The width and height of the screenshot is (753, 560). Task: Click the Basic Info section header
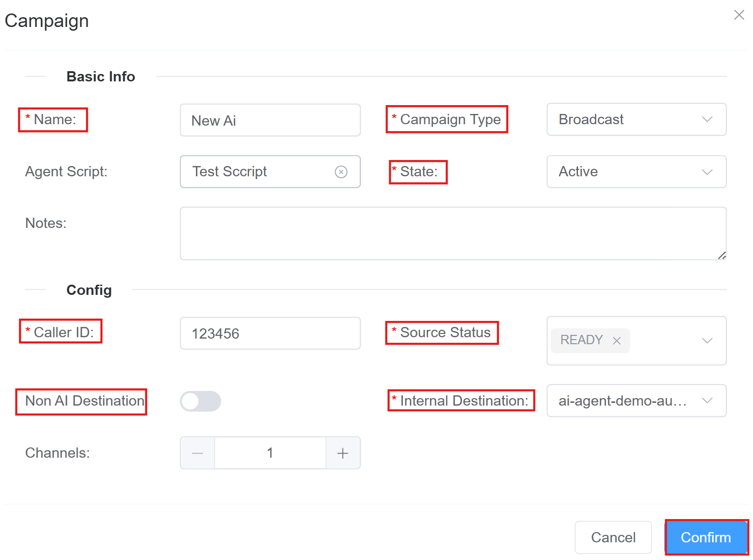101,76
